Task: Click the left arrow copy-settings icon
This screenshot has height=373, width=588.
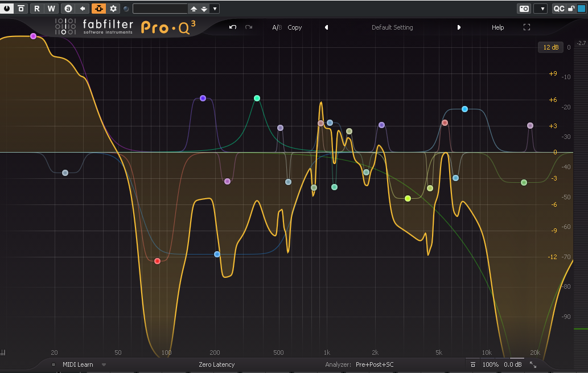Action: 83,8
